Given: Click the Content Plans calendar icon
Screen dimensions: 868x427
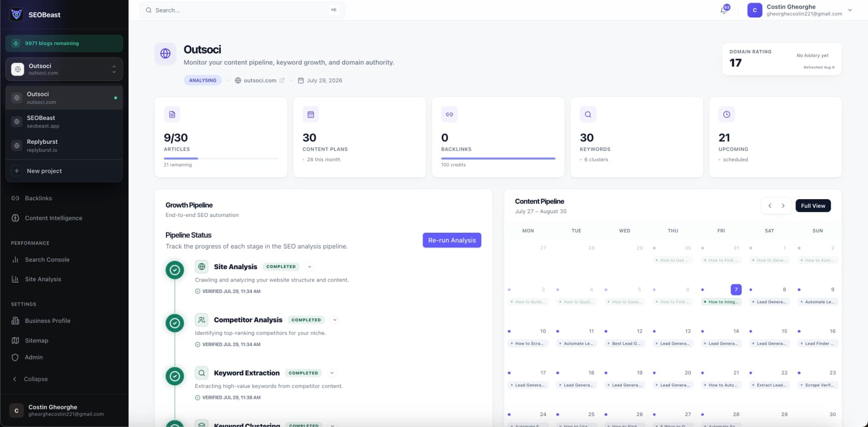Looking at the screenshot, I should [x=311, y=114].
